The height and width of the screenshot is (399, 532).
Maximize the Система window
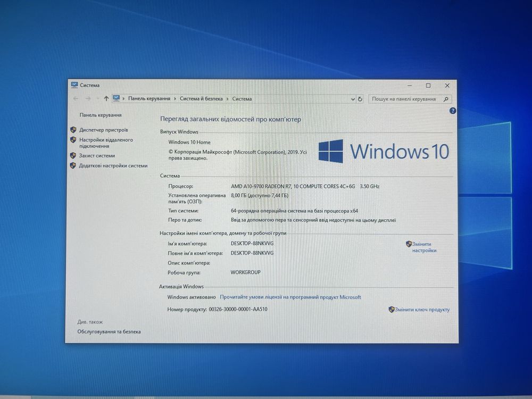[428, 86]
